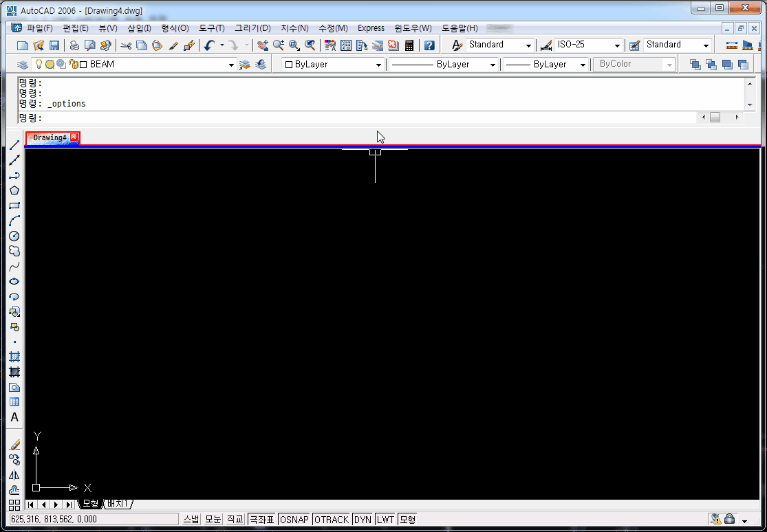Click the Copy Object tool

(14, 460)
